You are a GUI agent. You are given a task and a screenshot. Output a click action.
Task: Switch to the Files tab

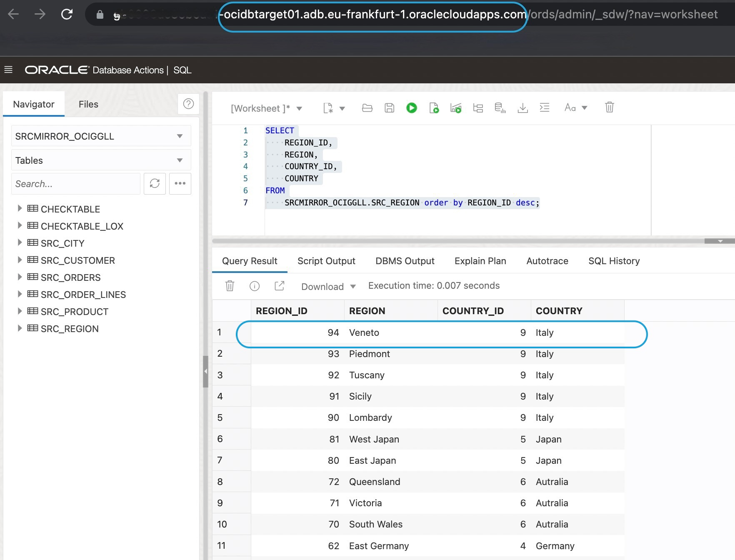[x=88, y=104]
